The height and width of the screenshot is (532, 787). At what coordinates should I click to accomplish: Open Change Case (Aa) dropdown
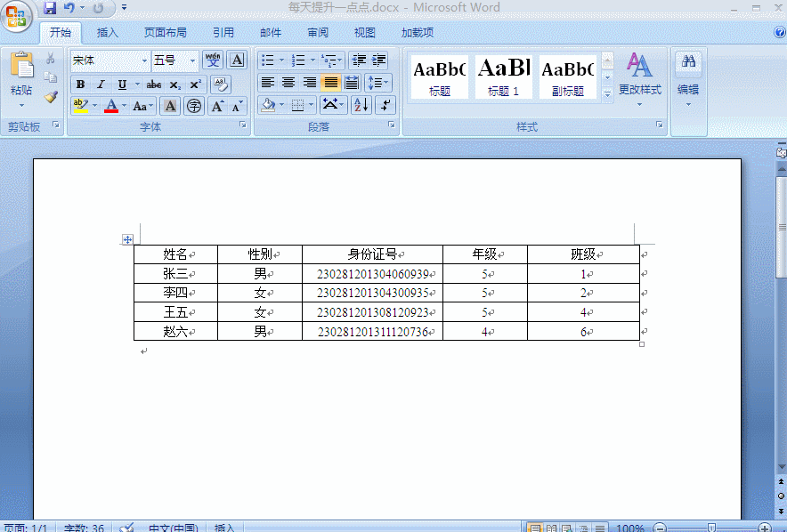point(143,106)
